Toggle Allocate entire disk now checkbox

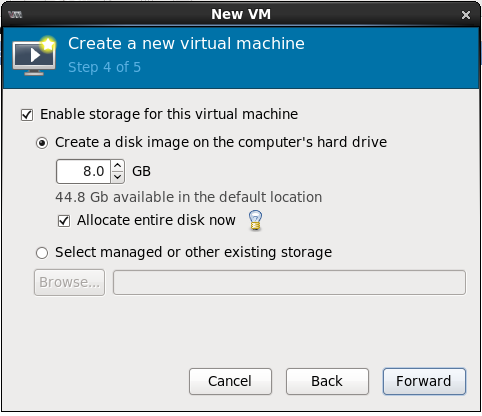[x=64, y=221]
